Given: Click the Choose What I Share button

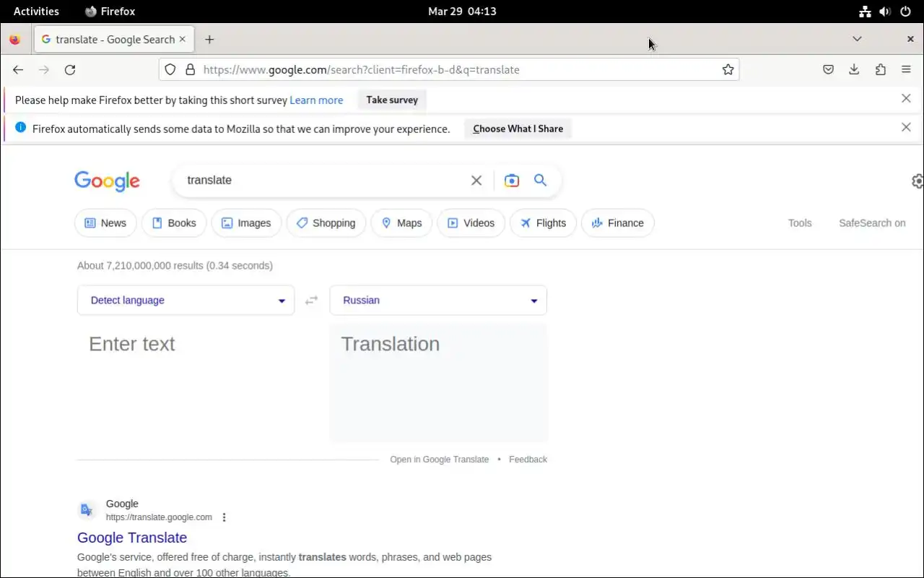Looking at the screenshot, I should pos(518,129).
